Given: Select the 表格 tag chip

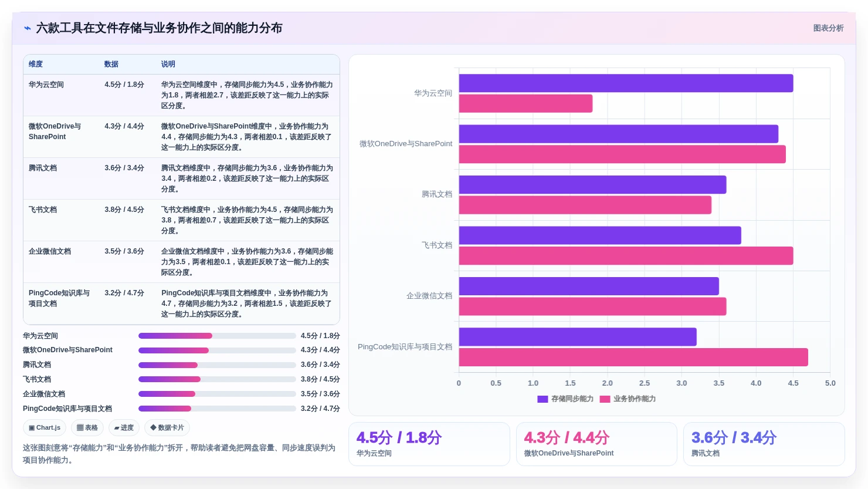Looking at the screenshot, I should [87, 428].
